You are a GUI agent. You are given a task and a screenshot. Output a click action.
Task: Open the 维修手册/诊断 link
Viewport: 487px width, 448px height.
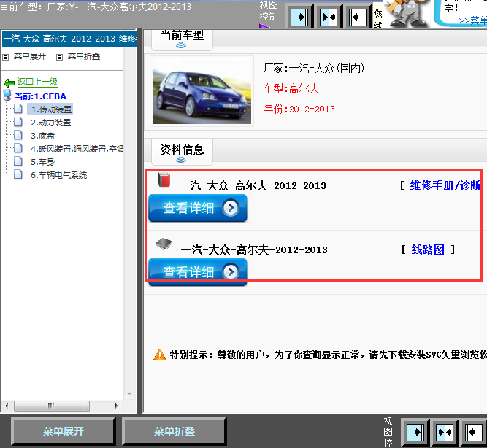pos(445,185)
